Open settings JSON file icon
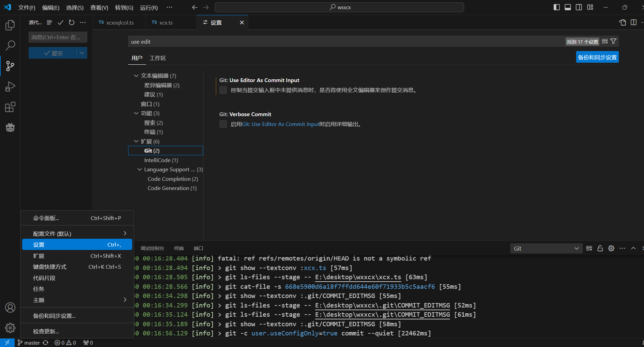The width and height of the screenshot is (644, 347). 623,22
